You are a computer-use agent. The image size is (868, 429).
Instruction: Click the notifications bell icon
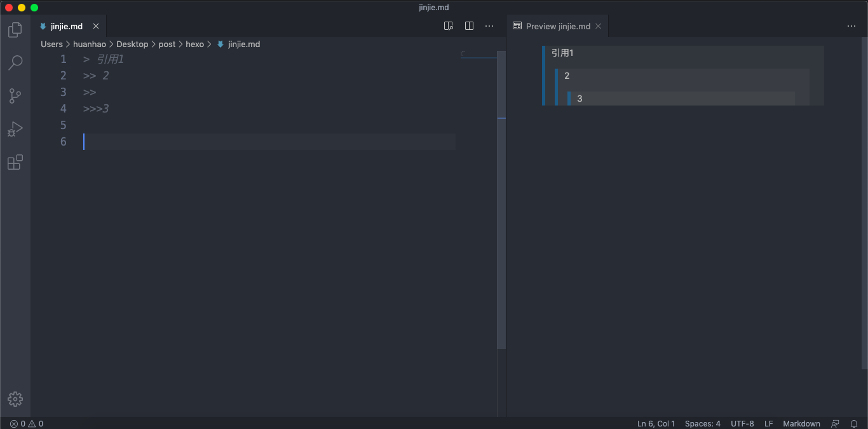pos(854,423)
